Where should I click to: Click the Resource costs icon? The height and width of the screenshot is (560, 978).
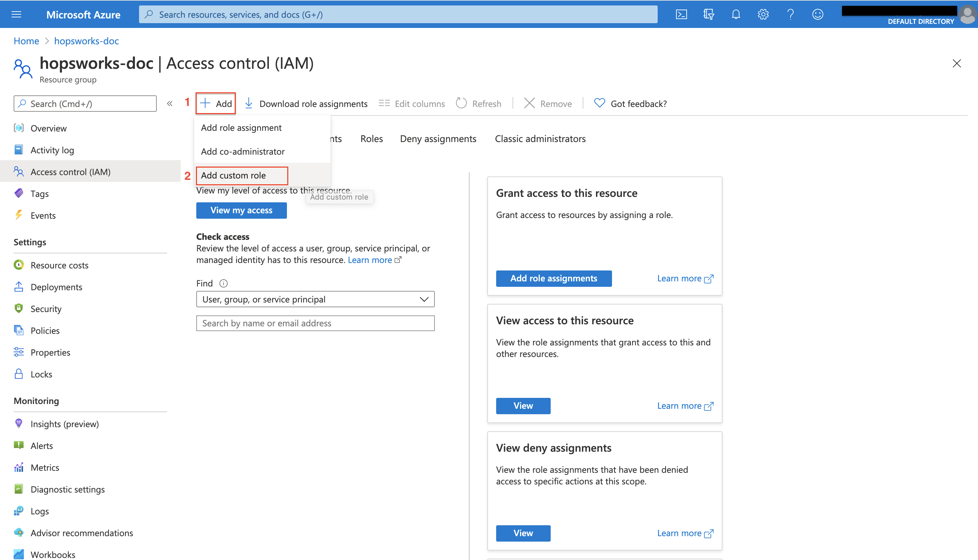pos(18,265)
